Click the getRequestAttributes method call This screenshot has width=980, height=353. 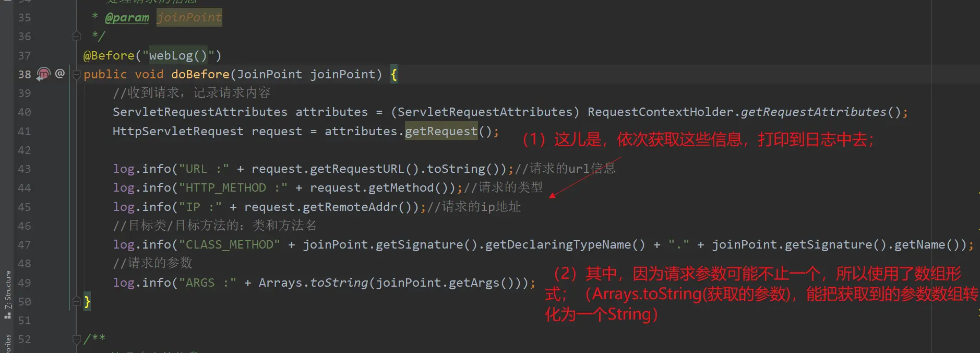(813, 112)
